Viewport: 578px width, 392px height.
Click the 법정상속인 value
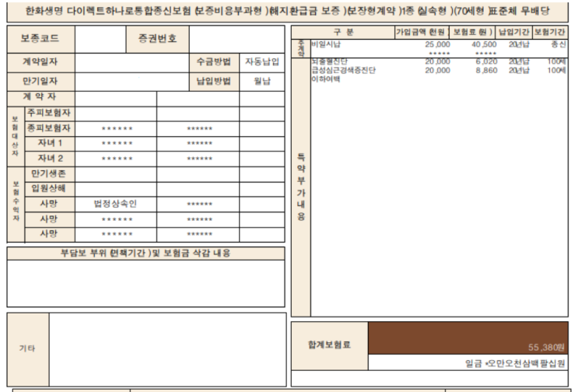115,204
